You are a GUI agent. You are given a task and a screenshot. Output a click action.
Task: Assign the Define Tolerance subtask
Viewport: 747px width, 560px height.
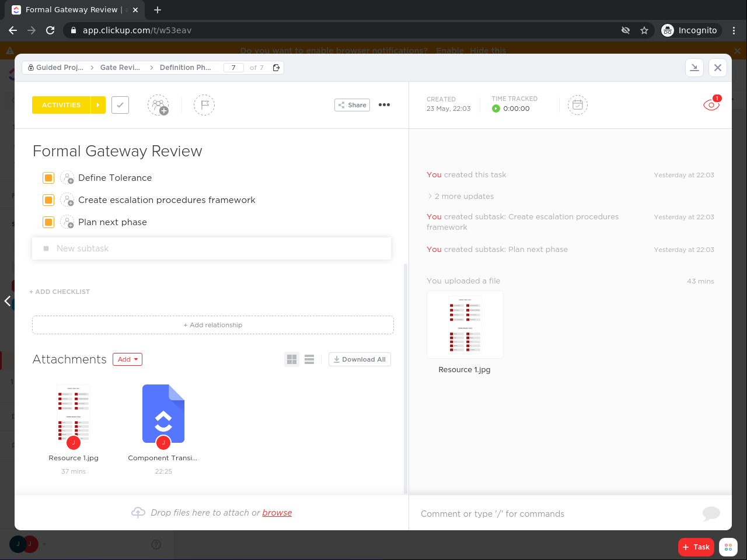click(x=67, y=178)
